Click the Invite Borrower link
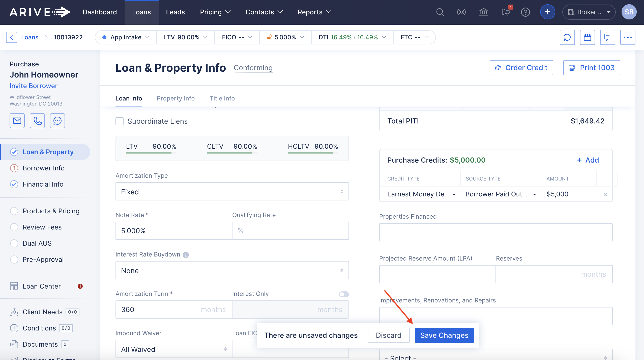644x360 pixels. click(34, 86)
